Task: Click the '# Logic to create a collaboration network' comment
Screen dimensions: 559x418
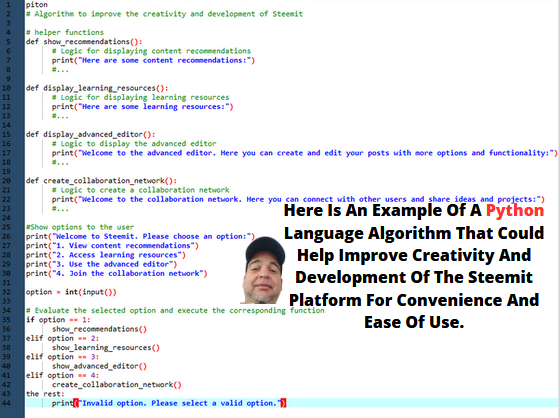Action: tap(140, 190)
